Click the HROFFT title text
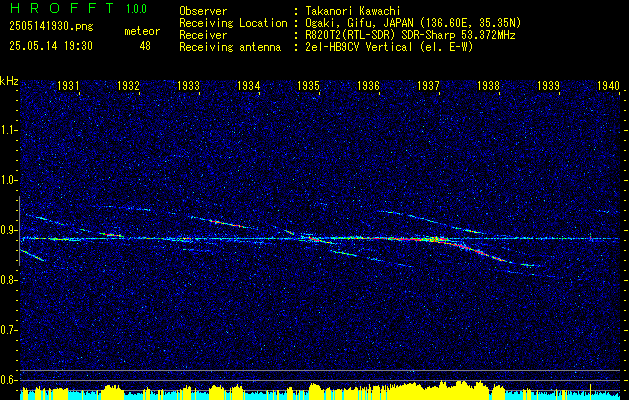The image size is (629, 400). click(x=62, y=8)
